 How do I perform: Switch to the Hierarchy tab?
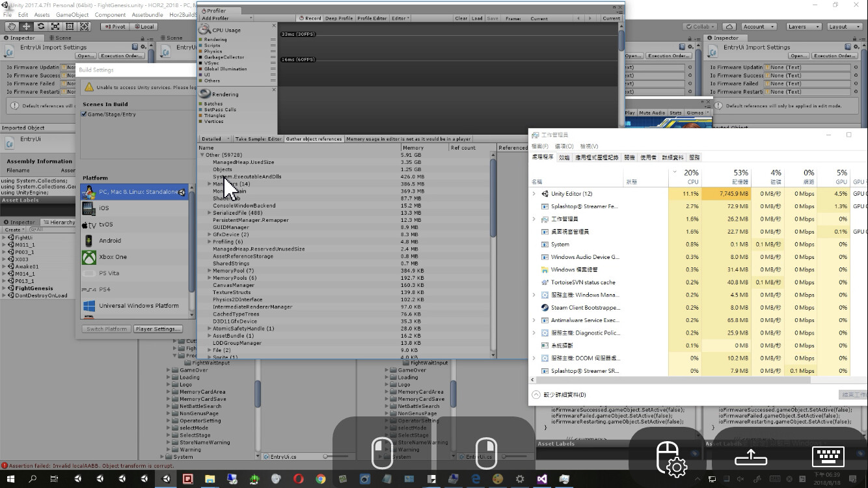(58, 221)
